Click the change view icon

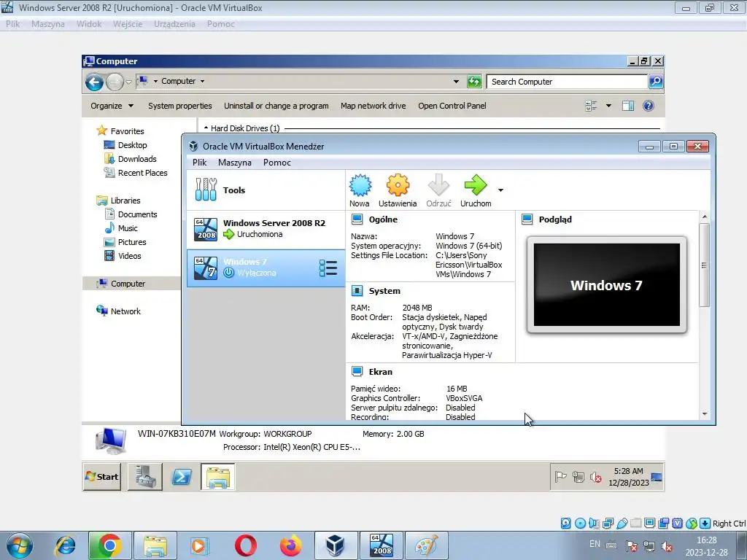click(x=591, y=106)
